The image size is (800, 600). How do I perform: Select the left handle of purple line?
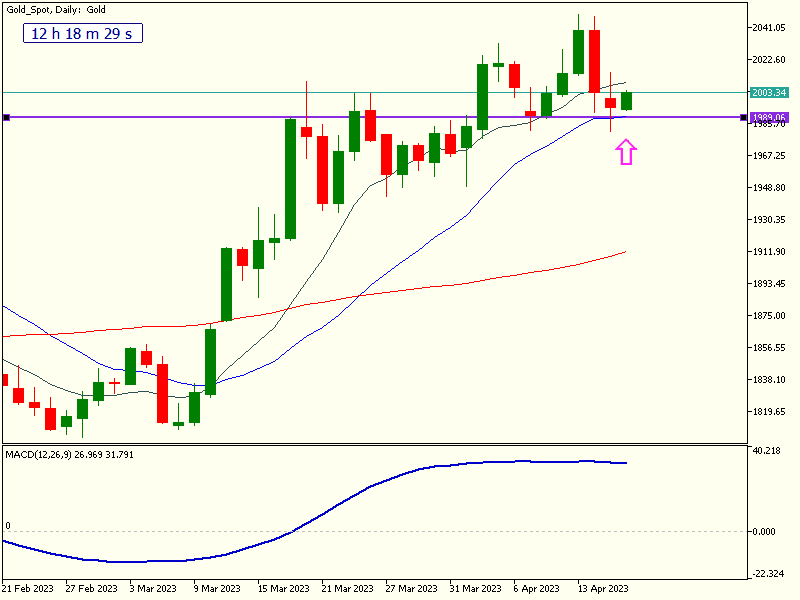(6, 118)
